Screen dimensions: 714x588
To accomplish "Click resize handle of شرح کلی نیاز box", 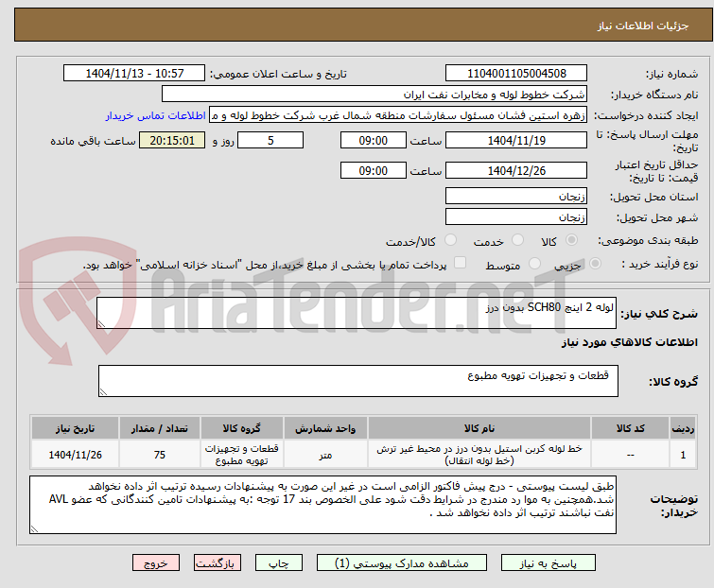I will point(101,324).
